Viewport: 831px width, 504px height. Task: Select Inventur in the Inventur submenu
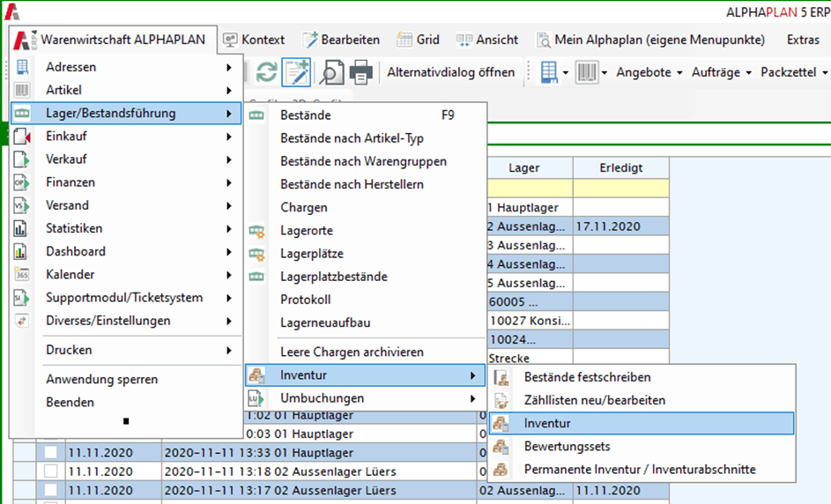point(642,424)
